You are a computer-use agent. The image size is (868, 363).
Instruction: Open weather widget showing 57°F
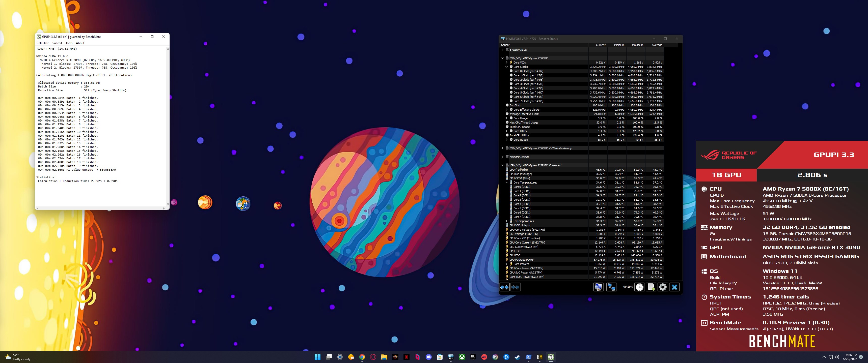tap(18, 357)
